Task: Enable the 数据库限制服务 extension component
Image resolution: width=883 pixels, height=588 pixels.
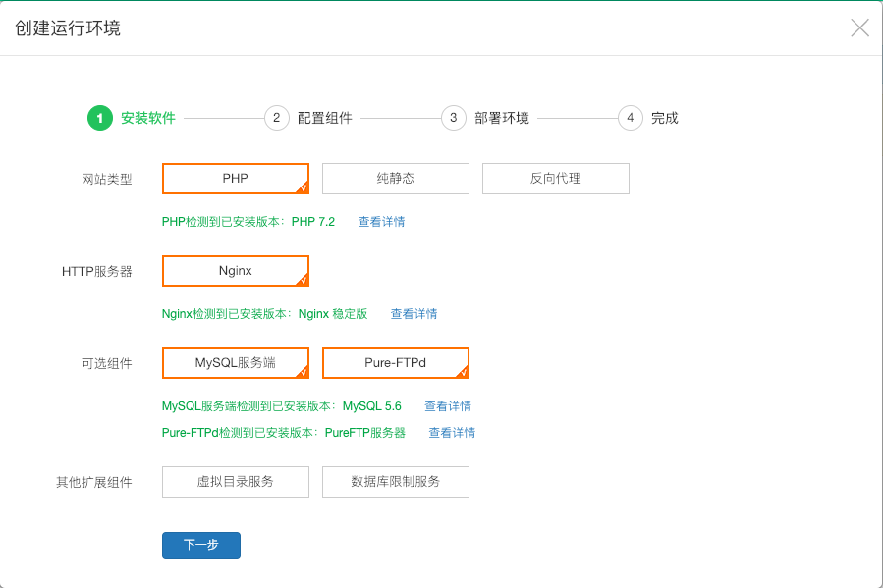Action: tap(395, 482)
